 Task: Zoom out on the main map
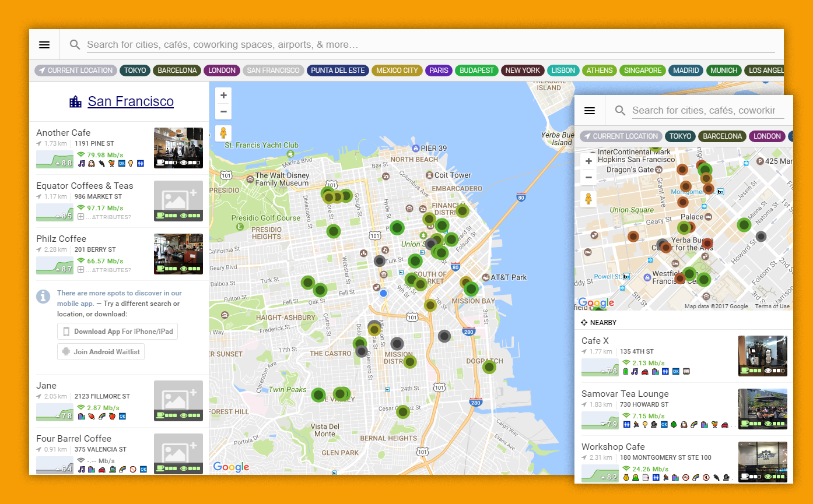coord(223,111)
